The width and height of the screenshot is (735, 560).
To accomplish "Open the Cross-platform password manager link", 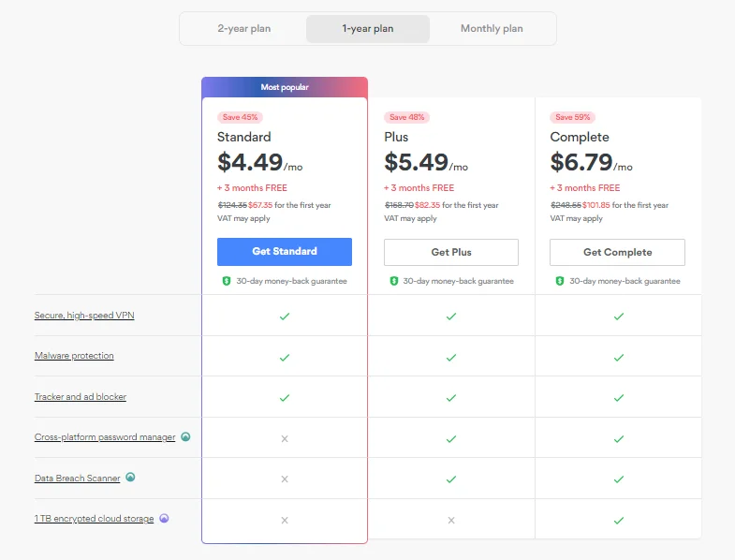I will tap(105, 437).
